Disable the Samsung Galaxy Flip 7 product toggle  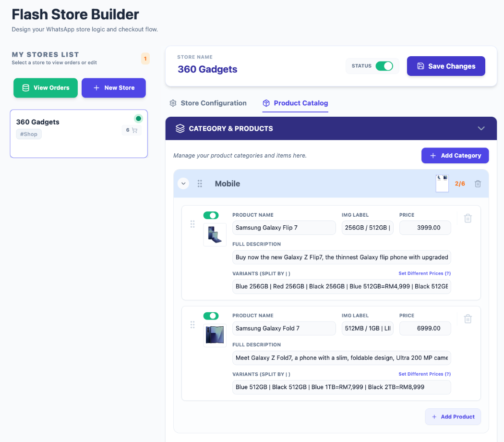coord(211,215)
